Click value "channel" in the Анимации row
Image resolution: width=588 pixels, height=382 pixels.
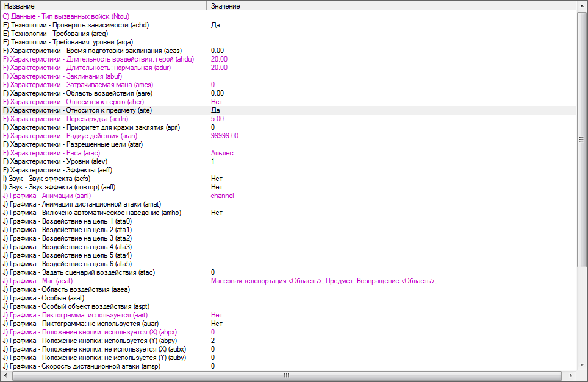point(223,196)
